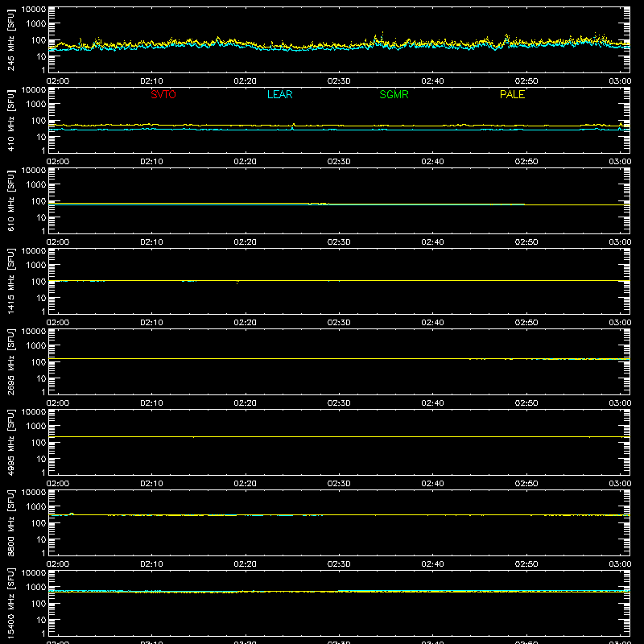644x644 pixels.
Task: Click the 10000 value on 245 MHz axis
Action: click(x=34, y=10)
